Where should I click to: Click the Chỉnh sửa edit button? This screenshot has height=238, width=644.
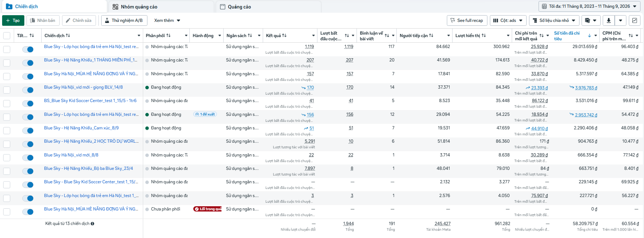pyautogui.click(x=79, y=20)
